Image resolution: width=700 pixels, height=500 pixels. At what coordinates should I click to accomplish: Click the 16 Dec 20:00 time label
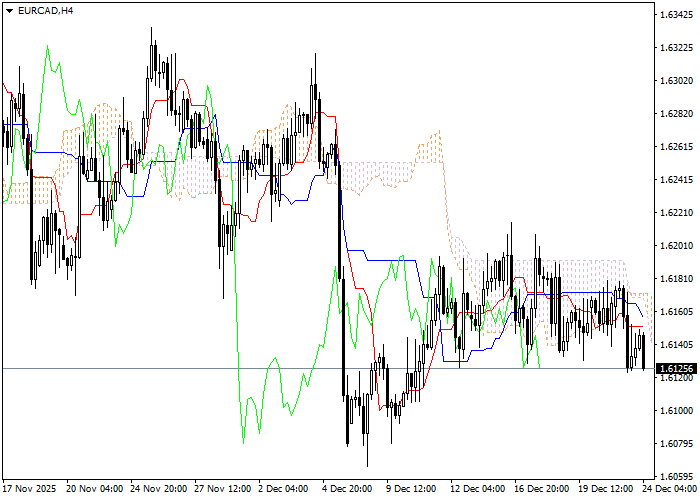(x=542, y=489)
